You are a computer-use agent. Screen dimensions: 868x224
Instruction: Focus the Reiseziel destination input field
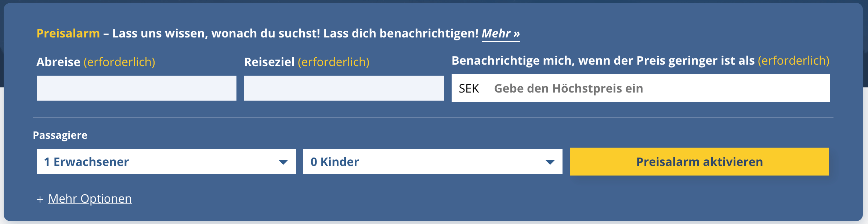344,88
